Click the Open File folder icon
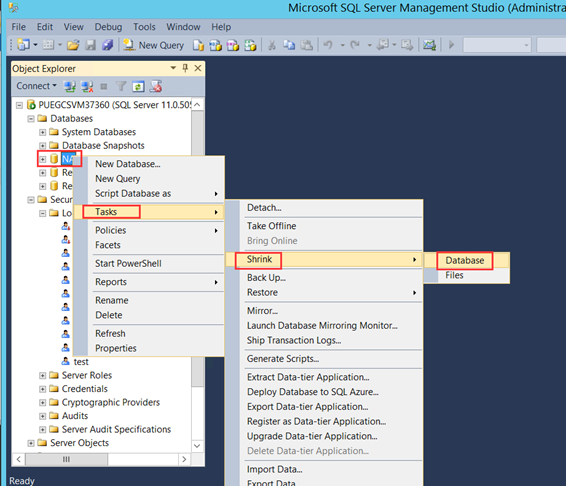Viewport: 566px width, 486px height. coord(73,45)
